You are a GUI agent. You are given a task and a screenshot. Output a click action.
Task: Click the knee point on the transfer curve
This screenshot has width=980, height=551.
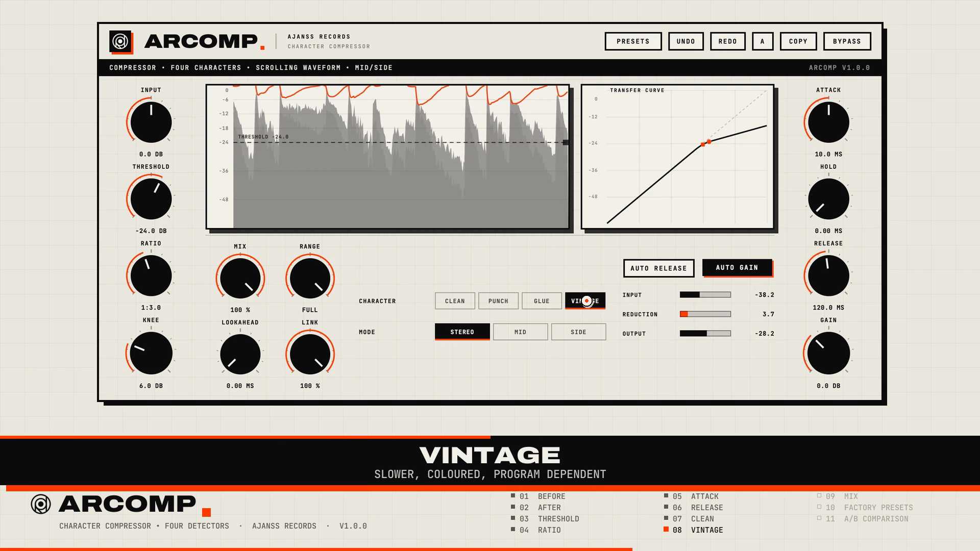tap(703, 144)
